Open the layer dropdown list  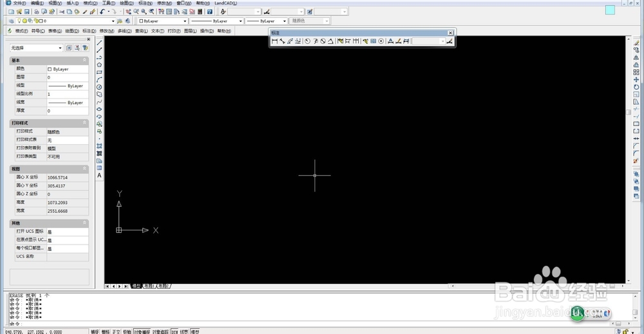pyautogui.click(x=66, y=21)
